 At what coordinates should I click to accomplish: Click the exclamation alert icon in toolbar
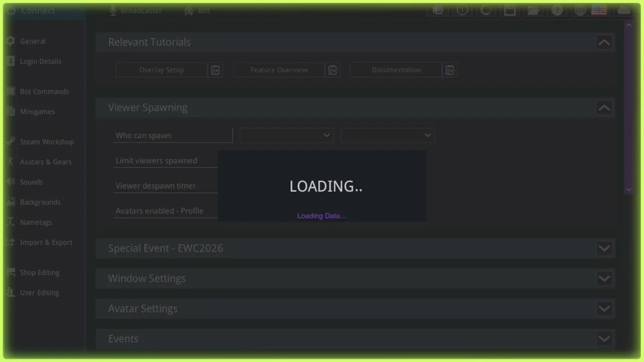pyautogui.click(x=462, y=10)
